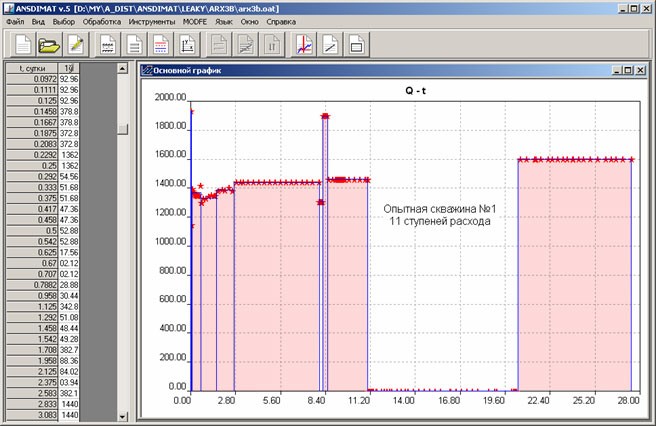Select the time cell 1.125
The image size is (656, 426).
pyautogui.click(x=32, y=306)
